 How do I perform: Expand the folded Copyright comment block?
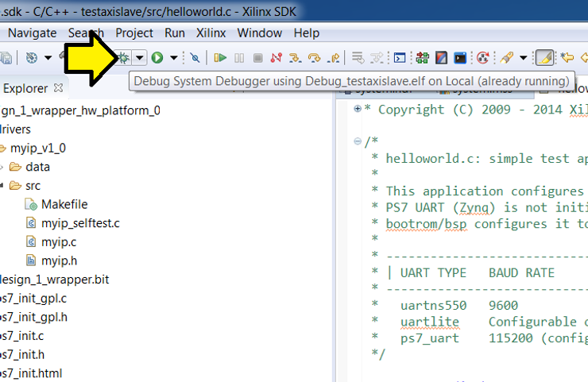point(358,109)
